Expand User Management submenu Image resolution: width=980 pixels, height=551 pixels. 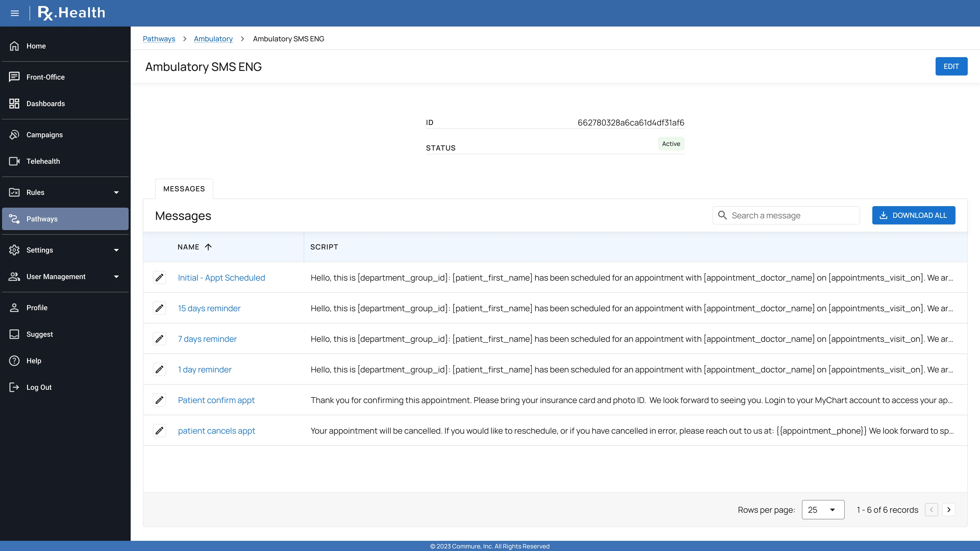point(116,277)
